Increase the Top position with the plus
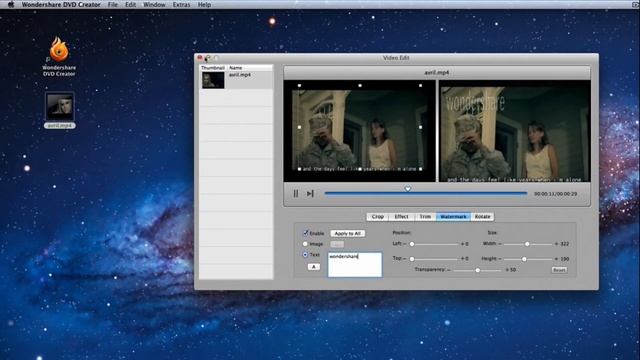 pos(462,259)
